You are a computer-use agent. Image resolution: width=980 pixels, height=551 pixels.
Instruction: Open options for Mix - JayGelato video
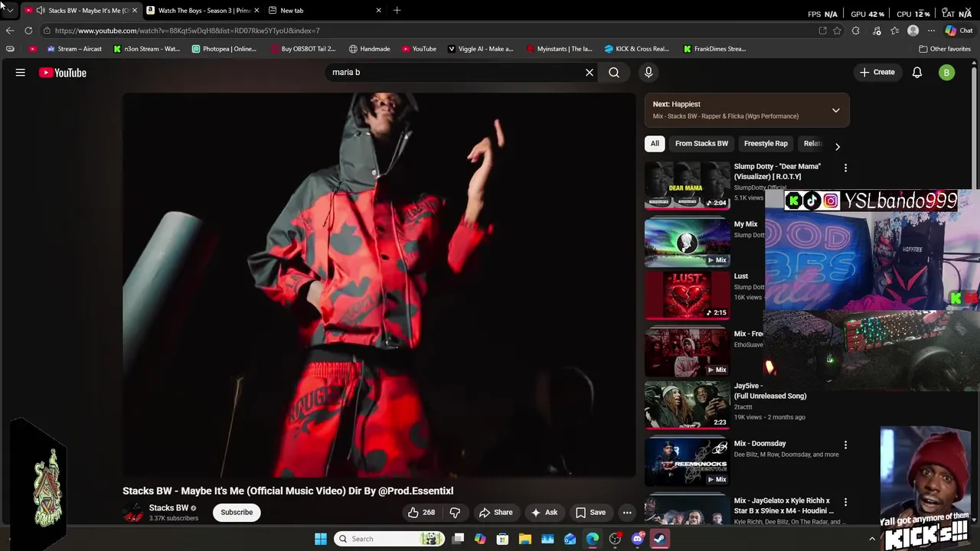(845, 502)
